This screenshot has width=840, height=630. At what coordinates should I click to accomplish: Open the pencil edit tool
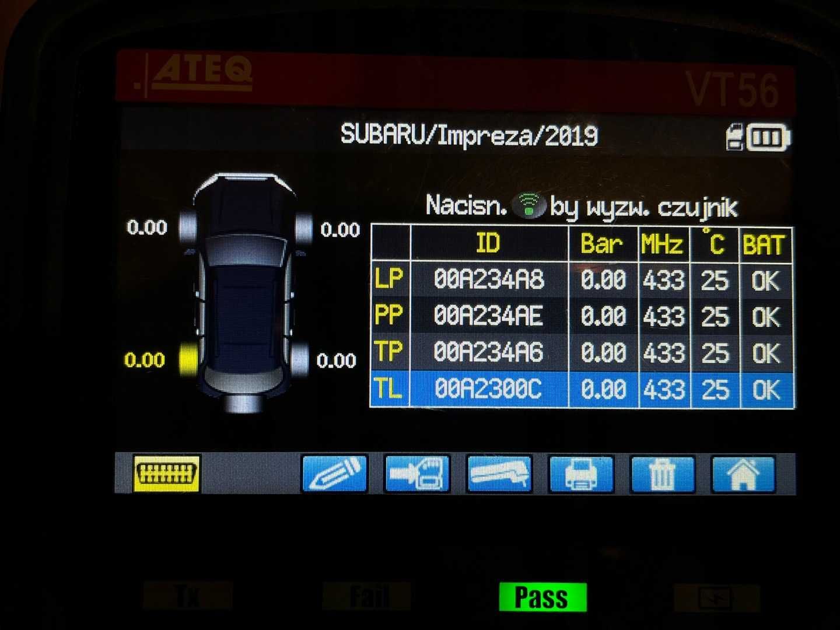point(335,474)
